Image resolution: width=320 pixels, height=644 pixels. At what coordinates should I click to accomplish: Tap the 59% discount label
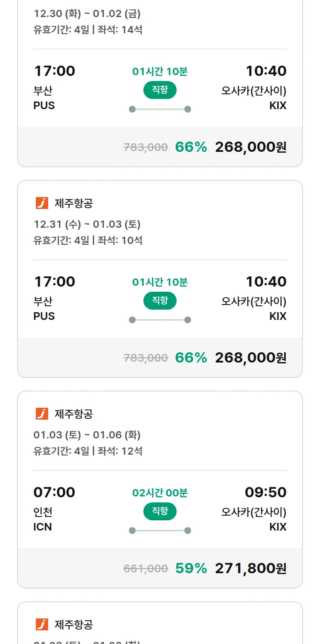tap(191, 568)
